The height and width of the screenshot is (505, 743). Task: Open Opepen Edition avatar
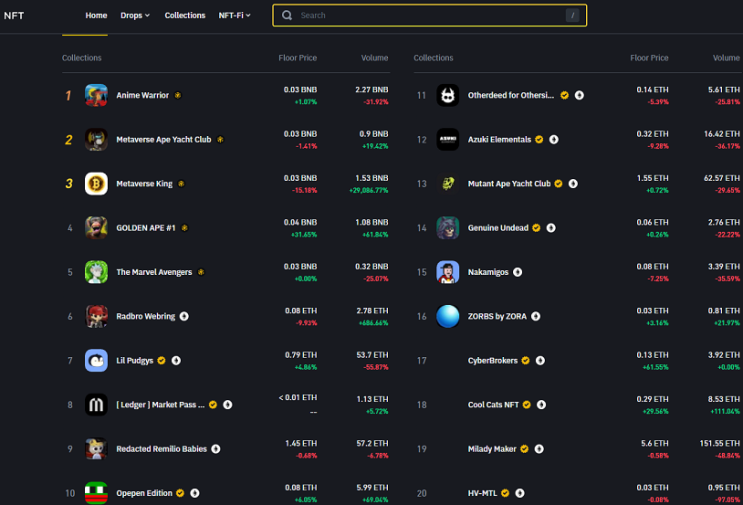pos(96,493)
